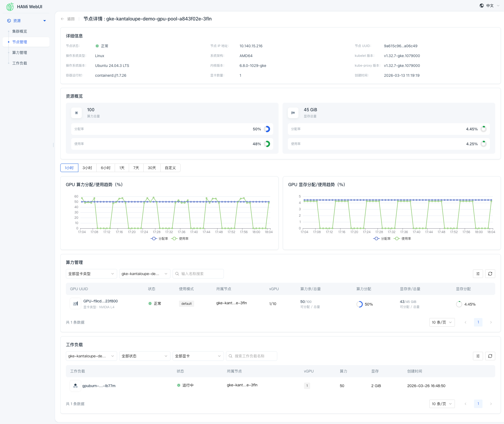Open the 全部显卡类型 dropdown

(91, 274)
